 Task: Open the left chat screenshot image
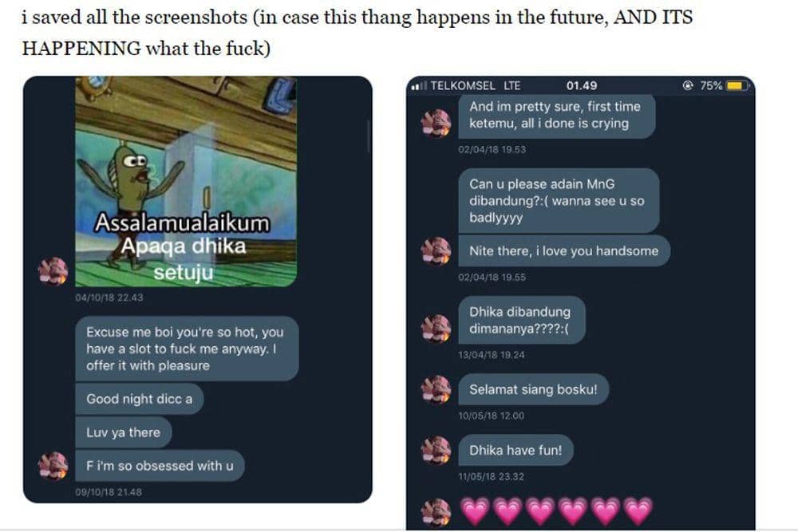click(197, 290)
